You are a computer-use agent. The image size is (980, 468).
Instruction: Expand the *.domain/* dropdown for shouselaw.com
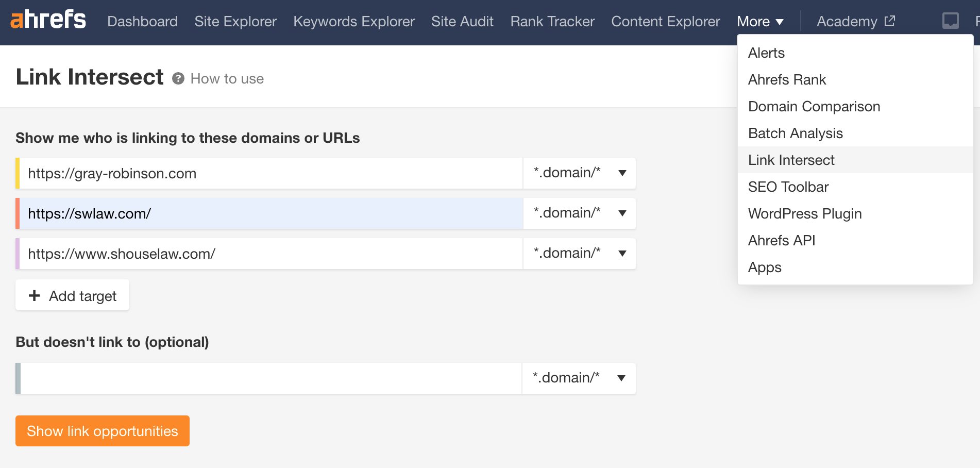[622, 254]
